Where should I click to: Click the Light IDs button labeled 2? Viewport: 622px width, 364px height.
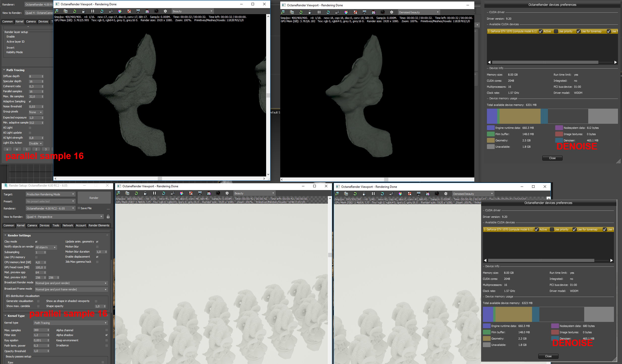(x=36, y=149)
